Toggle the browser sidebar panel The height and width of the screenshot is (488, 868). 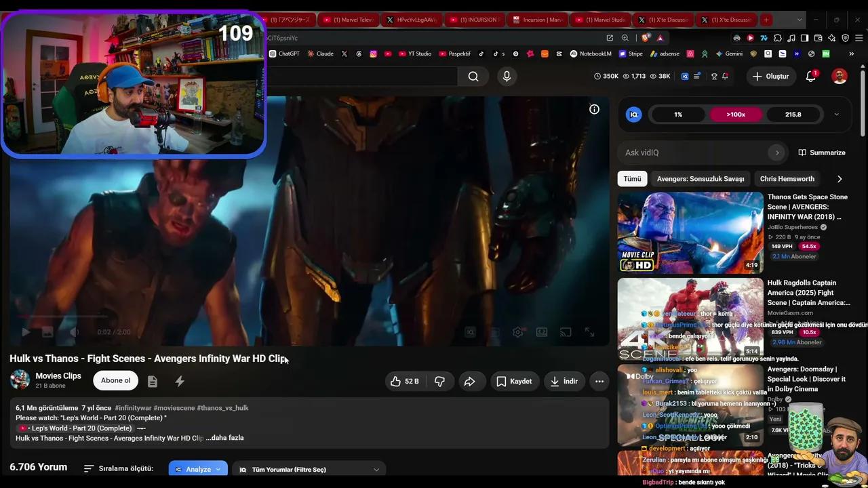click(x=804, y=38)
